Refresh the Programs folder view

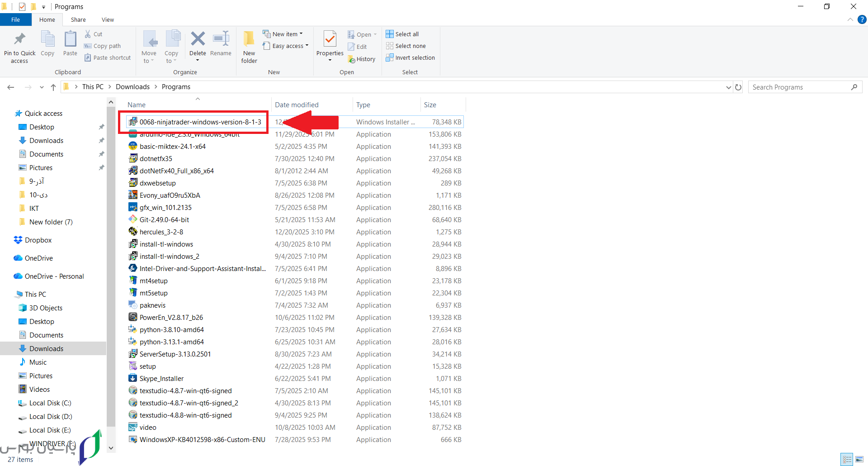click(738, 87)
